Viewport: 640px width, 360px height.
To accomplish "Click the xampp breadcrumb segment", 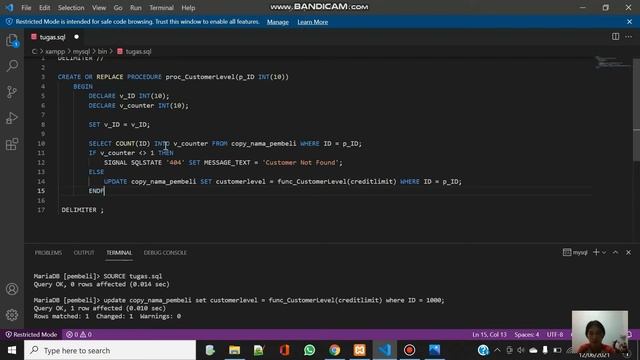I will (55, 51).
